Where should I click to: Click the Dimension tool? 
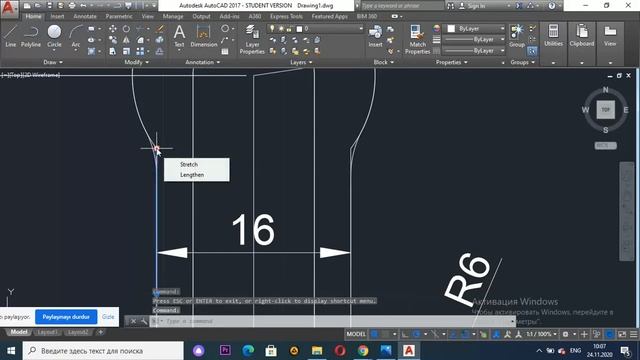(203, 36)
